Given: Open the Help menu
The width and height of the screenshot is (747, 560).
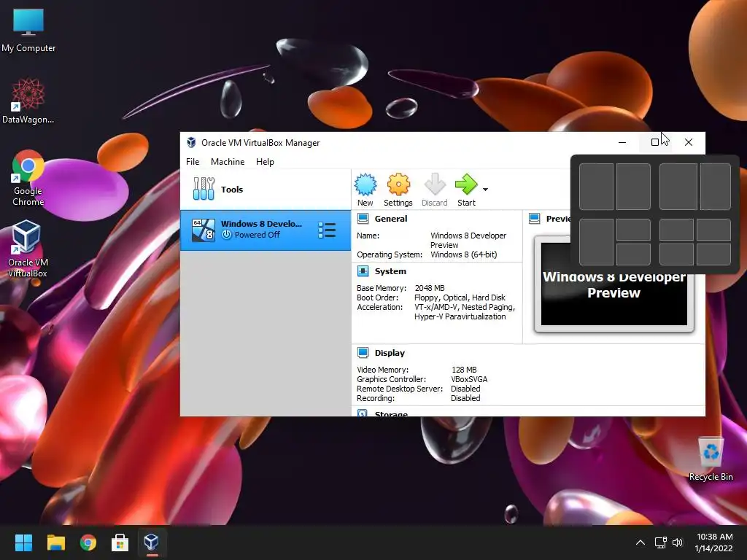Looking at the screenshot, I should pos(265,162).
